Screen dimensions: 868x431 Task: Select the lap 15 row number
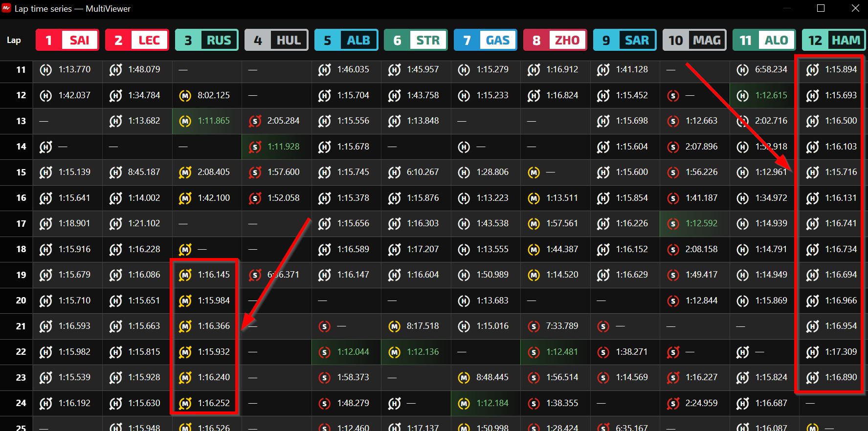click(21, 172)
